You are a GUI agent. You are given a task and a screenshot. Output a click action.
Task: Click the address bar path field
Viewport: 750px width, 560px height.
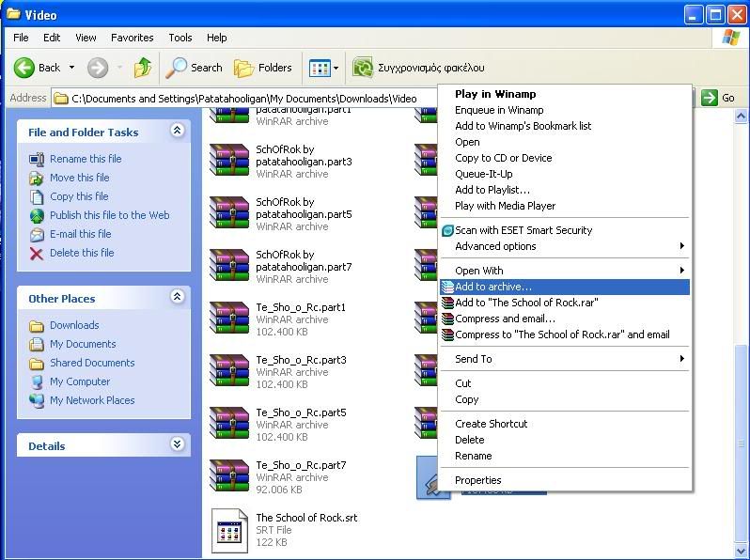click(244, 98)
